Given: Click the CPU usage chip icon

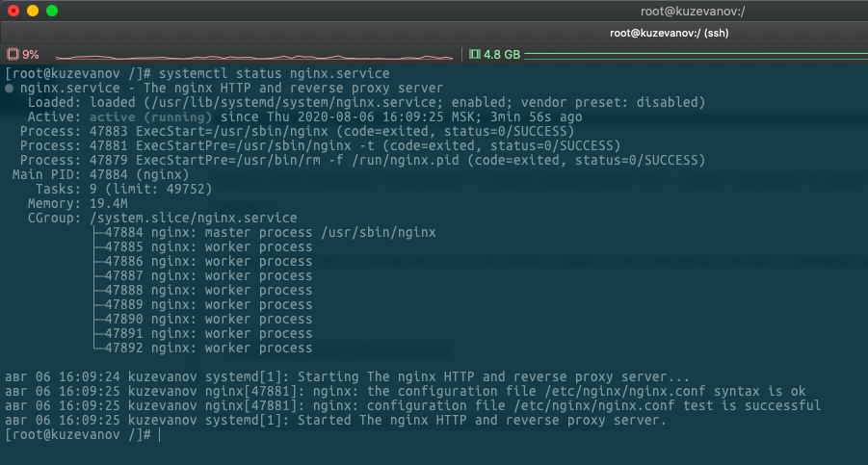Looking at the screenshot, I should (13, 54).
